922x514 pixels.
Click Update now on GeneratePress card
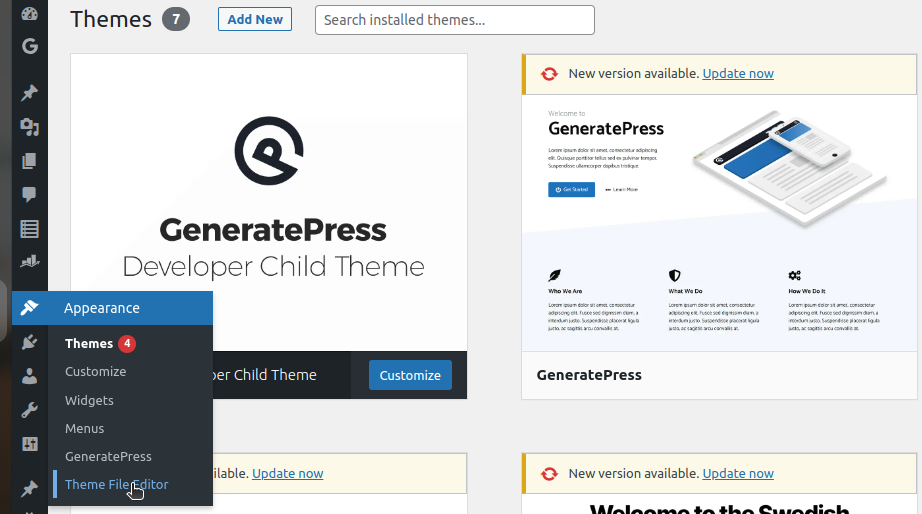[738, 74]
